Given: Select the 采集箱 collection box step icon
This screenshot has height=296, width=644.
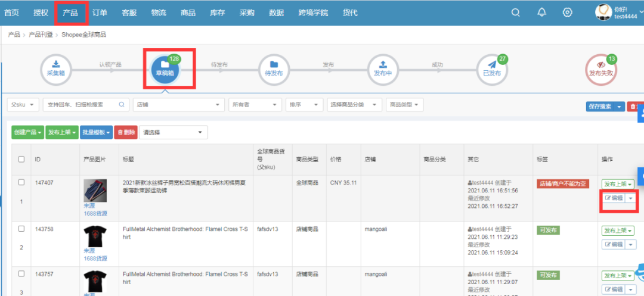Looking at the screenshot, I should pos(55,68).
